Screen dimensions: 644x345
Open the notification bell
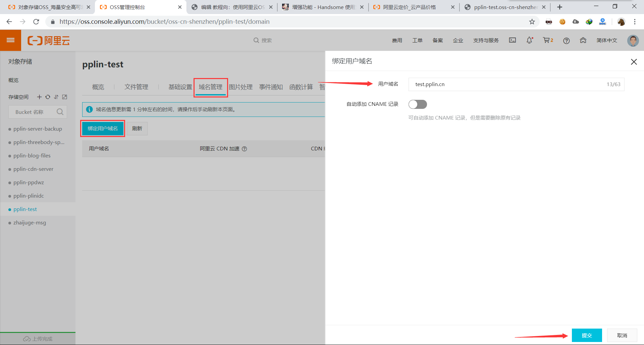tap(530, 40)
